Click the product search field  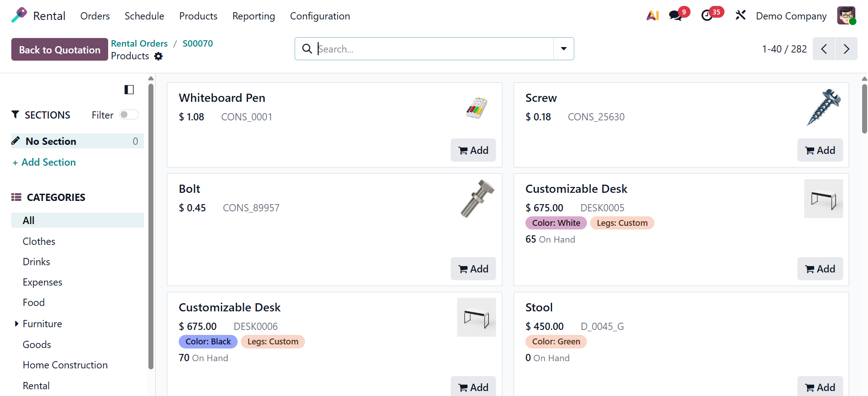pos(434,49)
